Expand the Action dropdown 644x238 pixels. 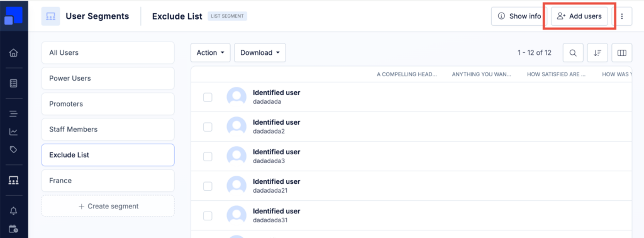(210, 53)
